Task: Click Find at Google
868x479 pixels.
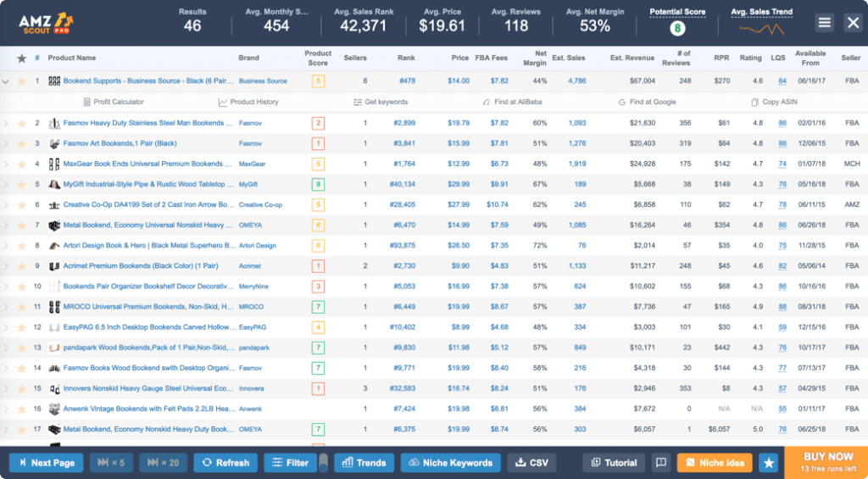Action: 647,102
